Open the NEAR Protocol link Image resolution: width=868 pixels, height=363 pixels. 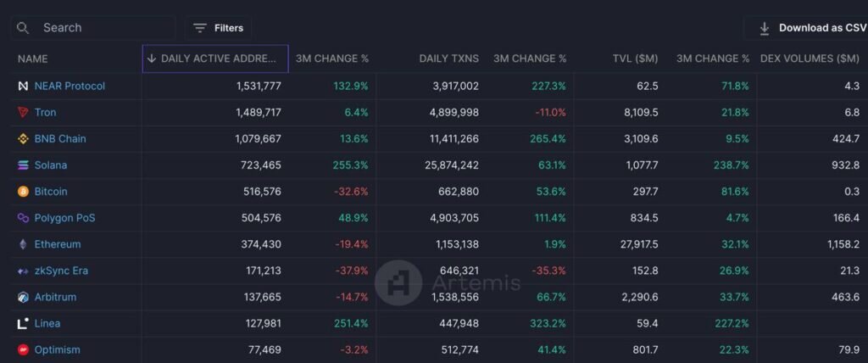point(70,86)
